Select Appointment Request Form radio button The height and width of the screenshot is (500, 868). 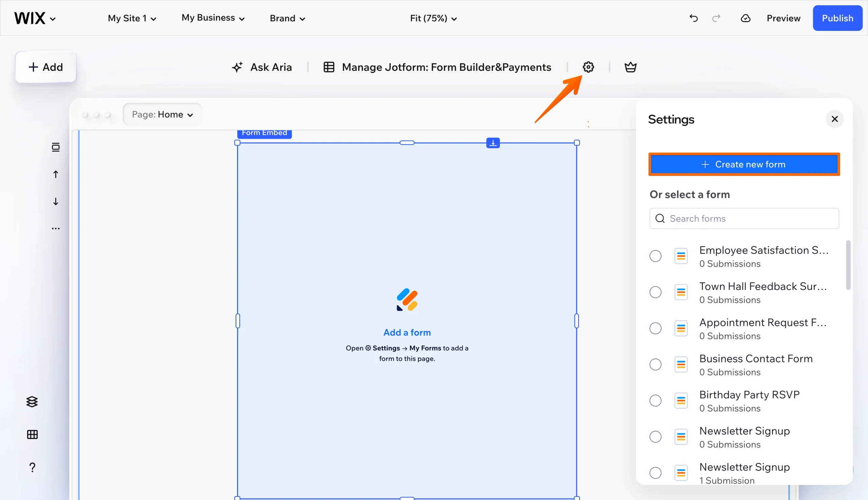655,328
